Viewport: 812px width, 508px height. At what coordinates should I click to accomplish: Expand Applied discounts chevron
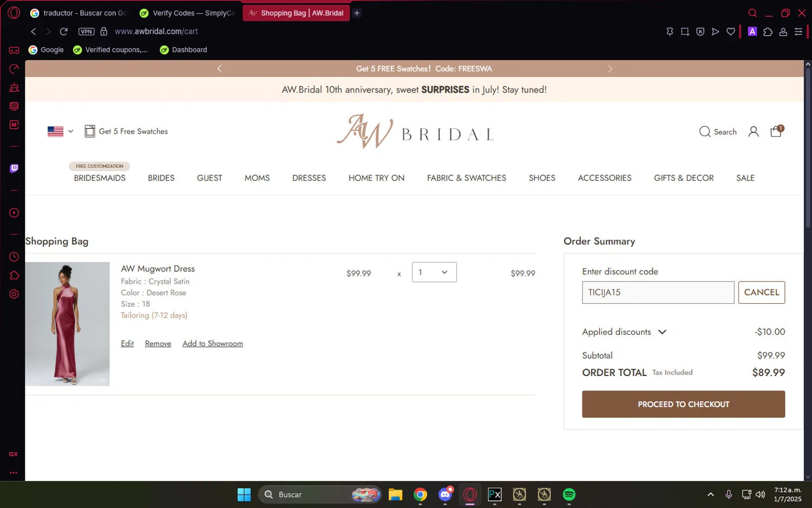[662, 332]
